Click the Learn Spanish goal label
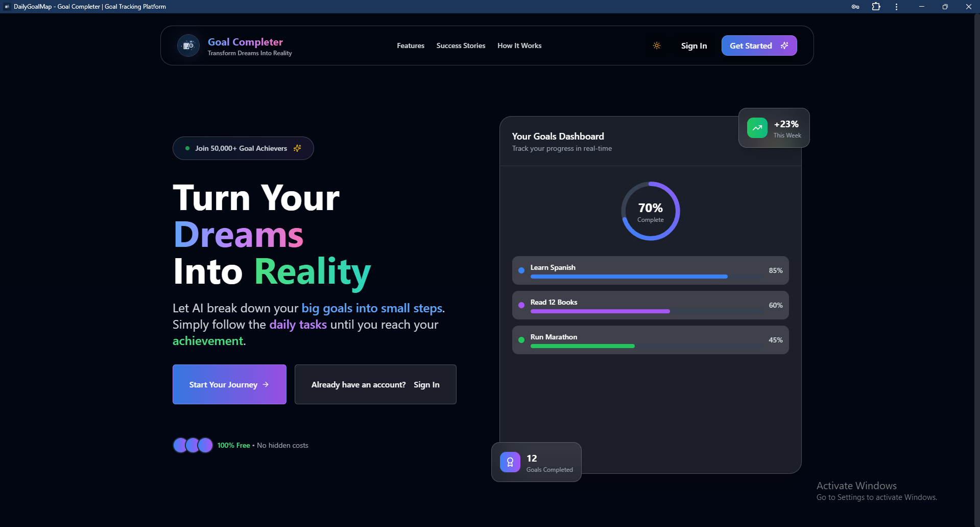The height and width of the screenshot is (527, 980). [x=553, y=267]
